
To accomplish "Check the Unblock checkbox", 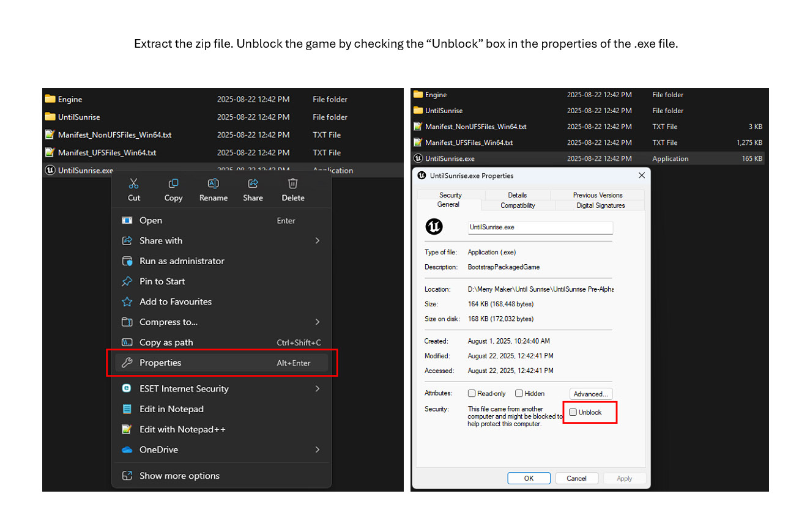I will click(x=573, y=412).
